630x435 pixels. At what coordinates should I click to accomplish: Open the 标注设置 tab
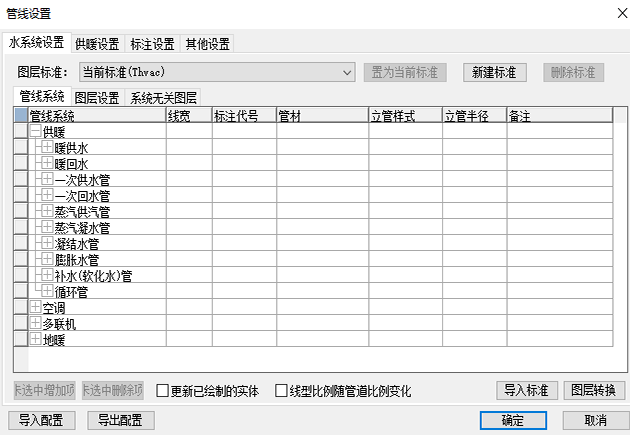coord(152,44)
